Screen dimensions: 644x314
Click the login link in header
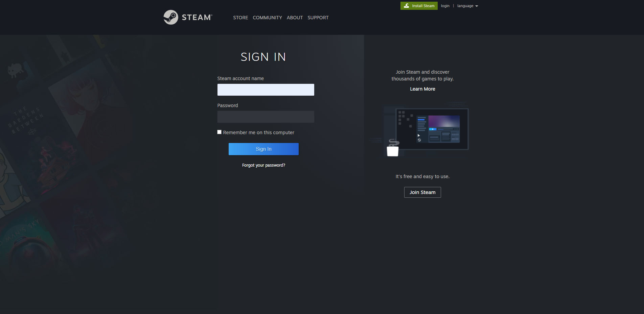[x=445, y=6]
